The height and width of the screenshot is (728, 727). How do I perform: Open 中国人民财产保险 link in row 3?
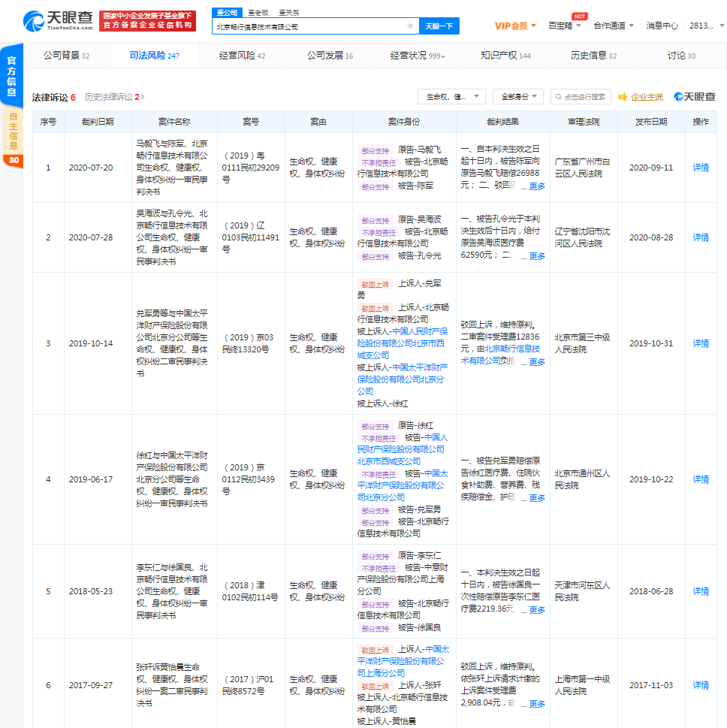pos(402,343)
